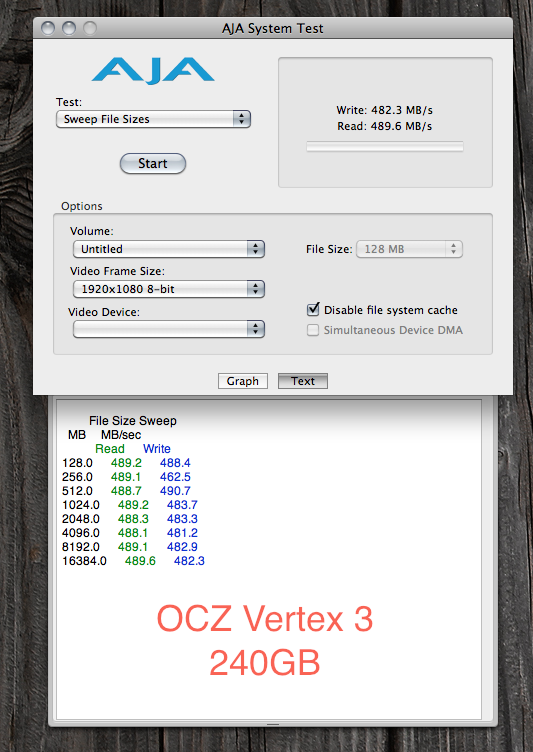Open the Test dropdown showing Sweep File Sizes
The width and height of the screenshot is (533, 752).
pos(153,119)
